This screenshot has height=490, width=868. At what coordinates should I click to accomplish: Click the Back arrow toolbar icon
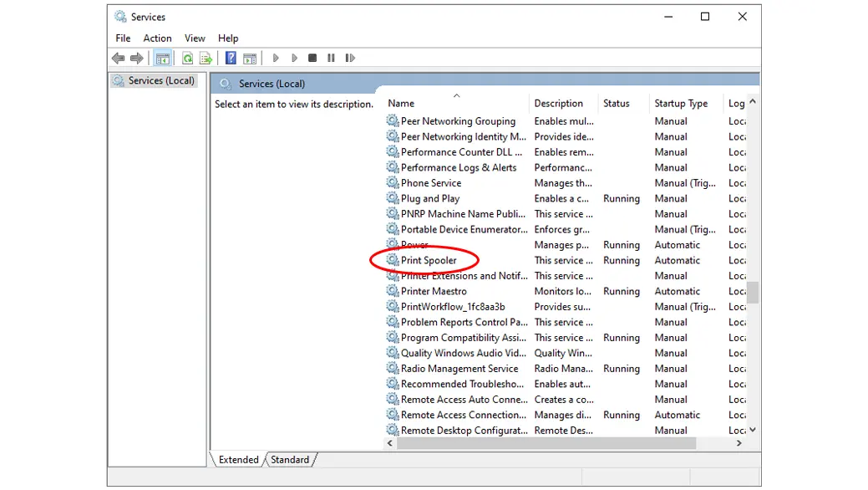118,59
